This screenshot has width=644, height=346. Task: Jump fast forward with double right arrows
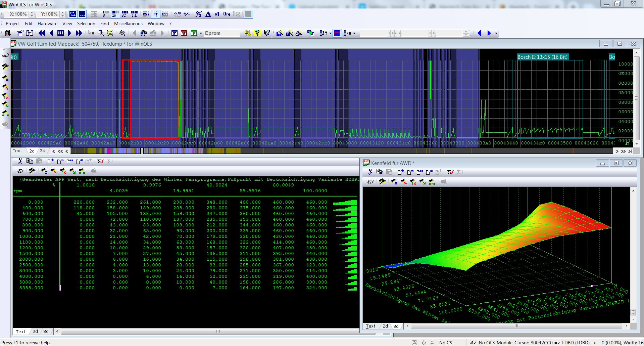click(79, 33)
